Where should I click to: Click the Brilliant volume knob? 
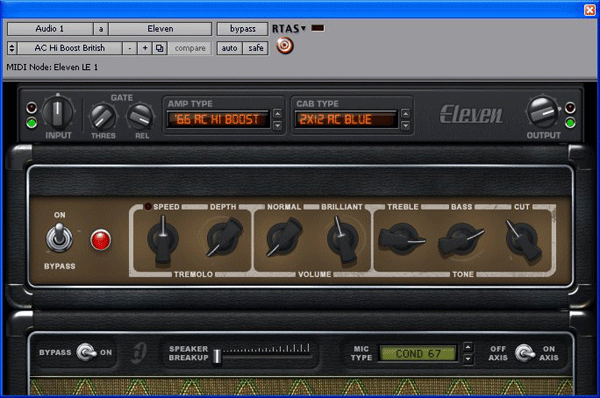[343, 240]
